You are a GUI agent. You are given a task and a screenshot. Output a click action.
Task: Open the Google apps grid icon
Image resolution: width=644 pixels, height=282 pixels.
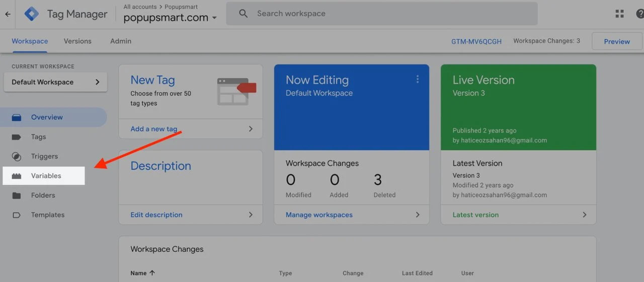619,14
